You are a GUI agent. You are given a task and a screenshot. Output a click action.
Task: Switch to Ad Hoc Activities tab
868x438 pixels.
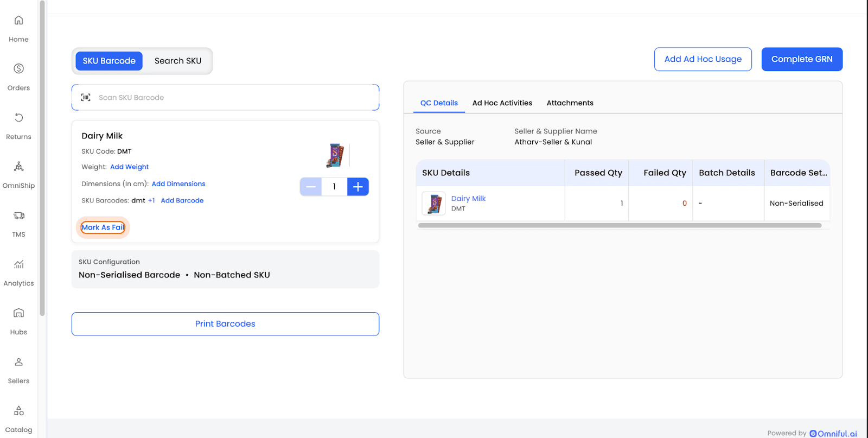502,103
